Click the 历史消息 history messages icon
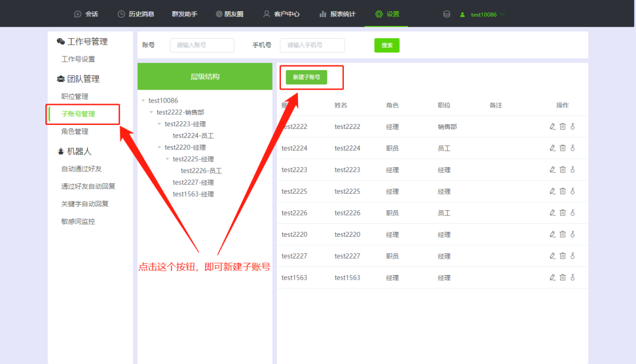Screen dimensions: 636x364 (135, 13)
